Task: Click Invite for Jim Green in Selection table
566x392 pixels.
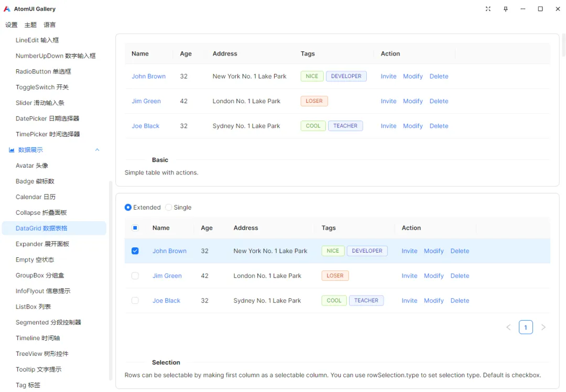Action: (x=409, y=276)
